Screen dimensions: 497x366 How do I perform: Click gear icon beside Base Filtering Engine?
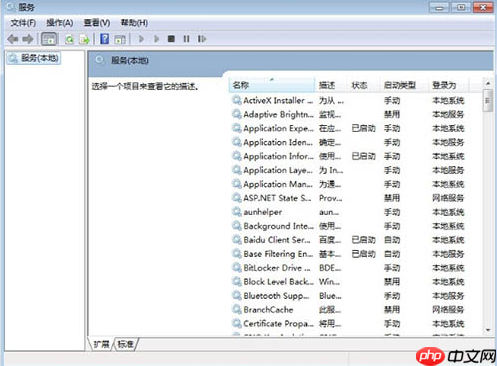tap(237, 254)
